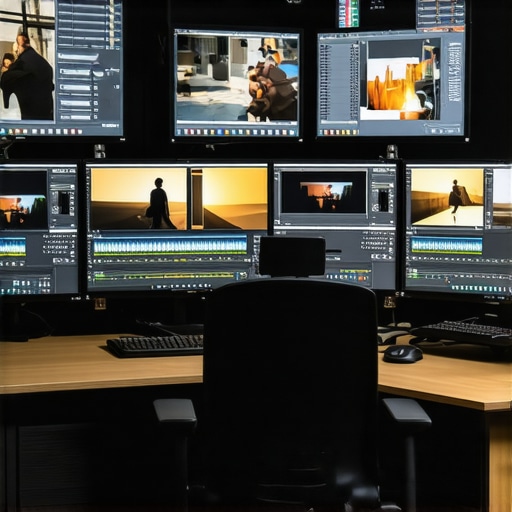The height and width of the screenshot is (512, 512).
Task: Click the audio waveform on the far-right lower monitor
Action: [x=447, y=246]
